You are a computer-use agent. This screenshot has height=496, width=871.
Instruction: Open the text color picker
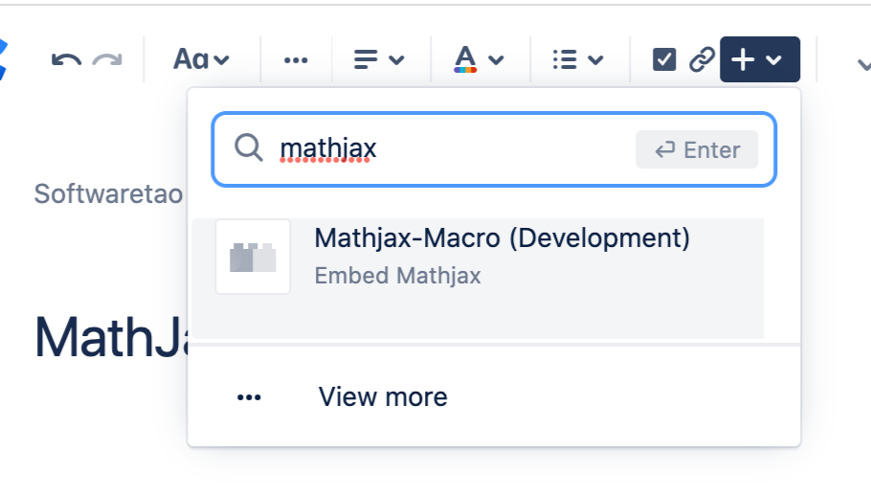(478, 60)
